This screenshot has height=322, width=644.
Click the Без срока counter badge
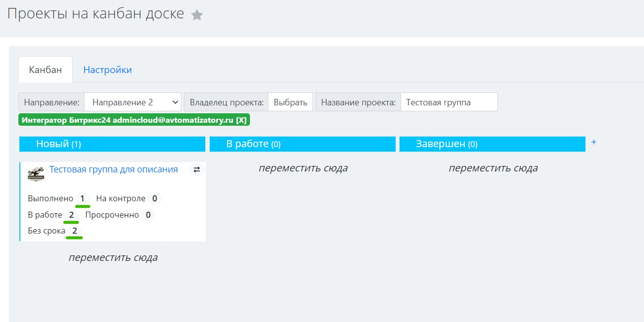[75, 231]
